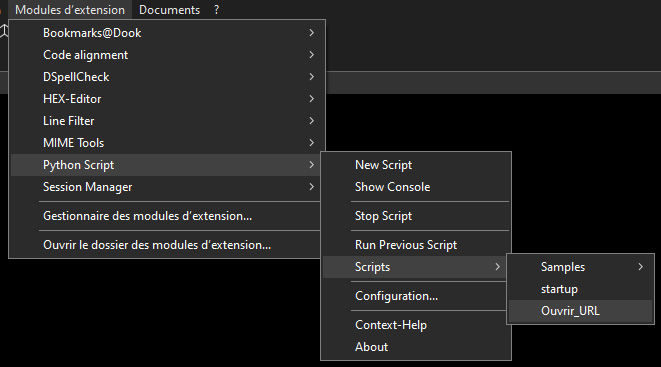Open the DSpellCheck submenu
This screenshot has width=661, height=367.
(167, 77)
